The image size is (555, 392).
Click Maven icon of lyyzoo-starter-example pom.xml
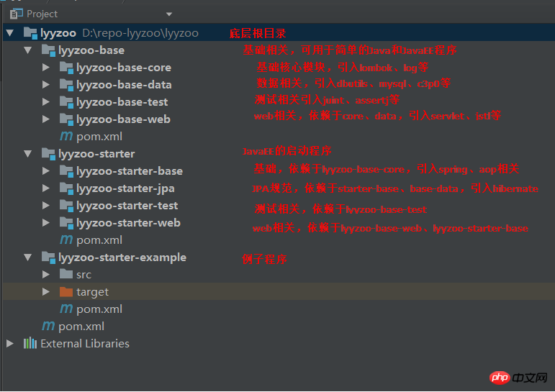tap(66, 309)
